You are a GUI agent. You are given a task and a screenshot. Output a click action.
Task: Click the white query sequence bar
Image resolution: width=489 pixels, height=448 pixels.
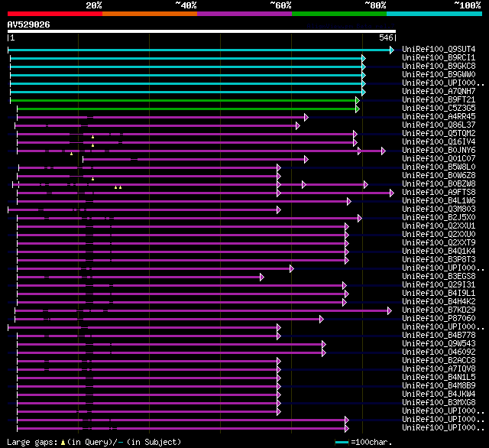(202, 31)
